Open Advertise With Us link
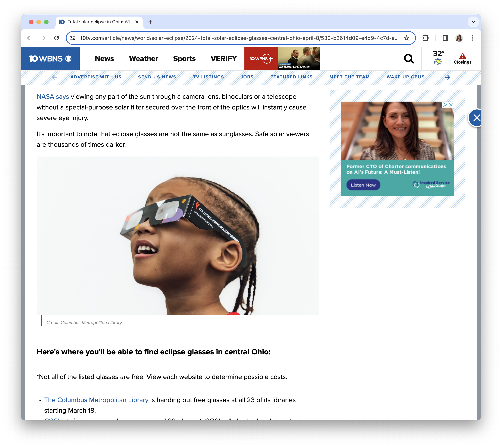The width and height of the screenshot is (502, 448). click(96, 77)
